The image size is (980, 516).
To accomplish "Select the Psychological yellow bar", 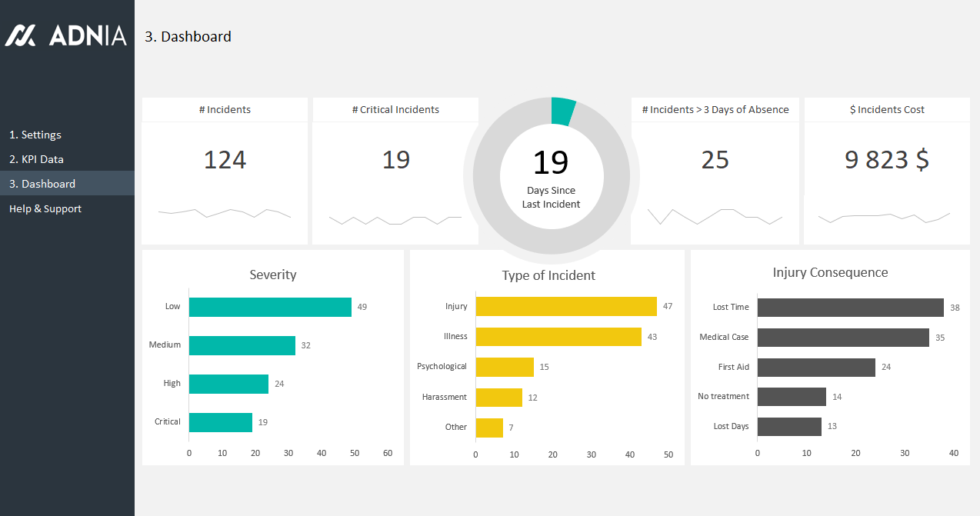I will point(505,367).
